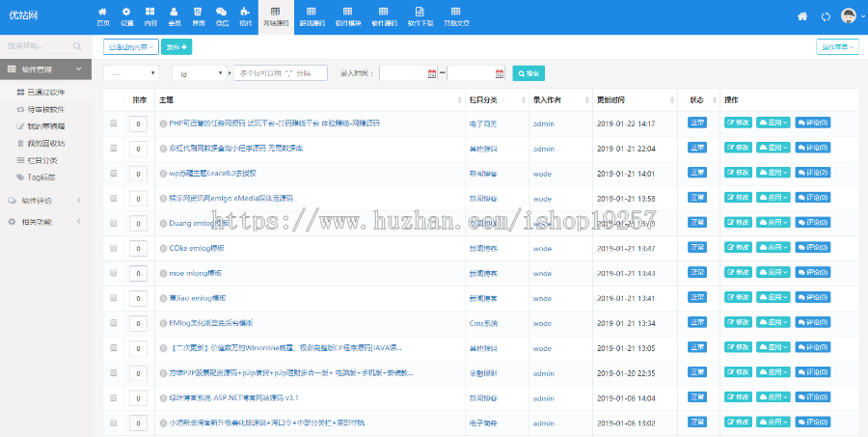Tick checkbox for the eMedia媒体范源码 row
Screen dimensions: 868x437
point(114,199)
